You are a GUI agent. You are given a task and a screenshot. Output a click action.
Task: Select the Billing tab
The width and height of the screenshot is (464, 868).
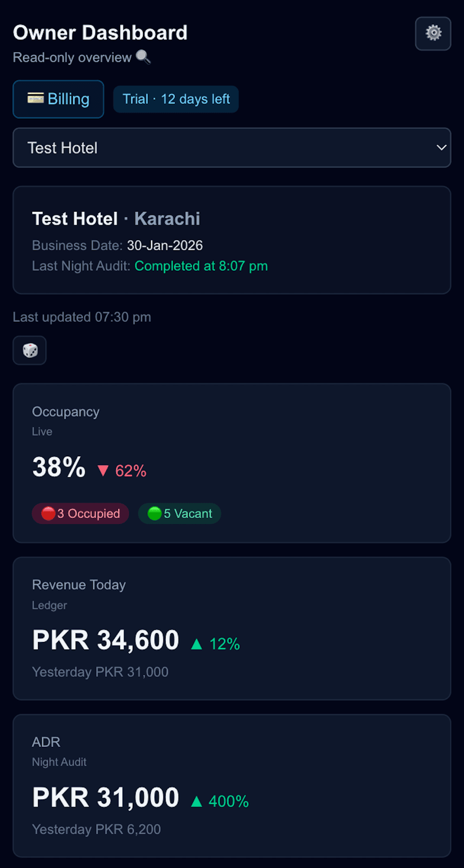[x=58, y=99]
